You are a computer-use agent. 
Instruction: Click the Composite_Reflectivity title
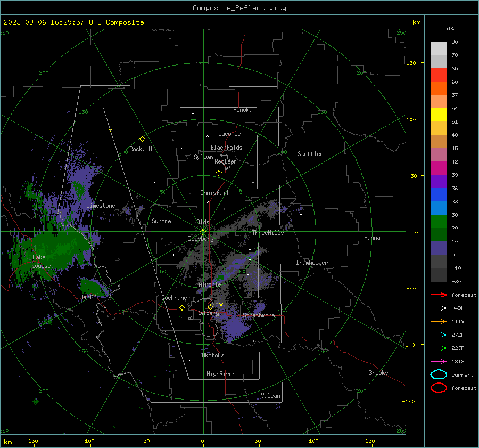coord(240,8)
